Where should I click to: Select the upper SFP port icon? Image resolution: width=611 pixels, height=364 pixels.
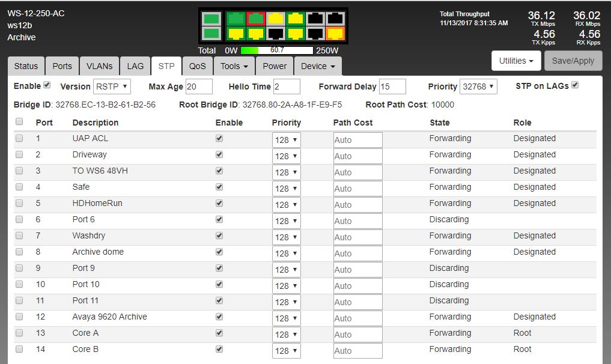pos(211,19)
